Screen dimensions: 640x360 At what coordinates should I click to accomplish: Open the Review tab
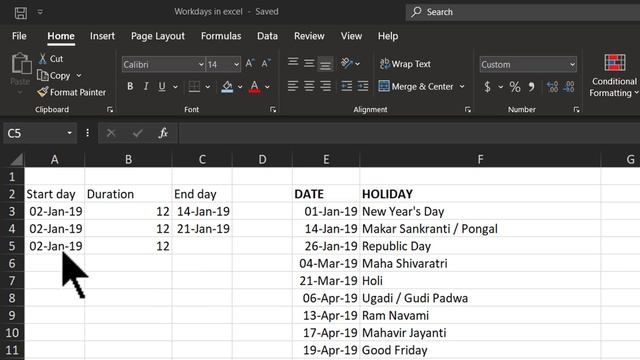coord(309,36)
